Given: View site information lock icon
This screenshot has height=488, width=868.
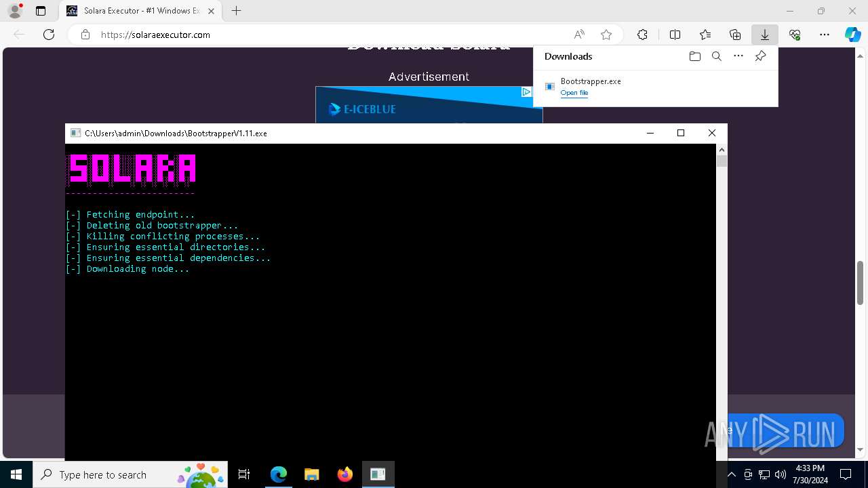Looking at the screenshot, I should click(x=85, y=35).
